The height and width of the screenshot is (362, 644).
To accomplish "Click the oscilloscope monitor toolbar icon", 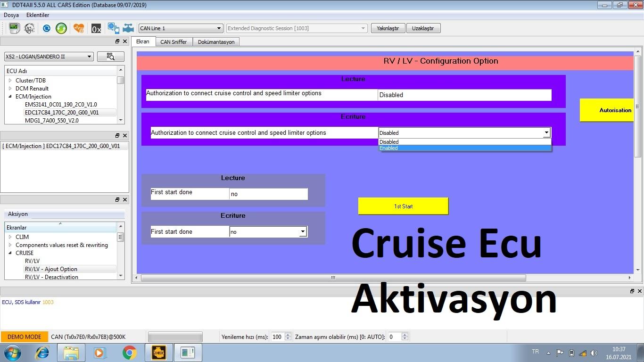I will (14, 28).
